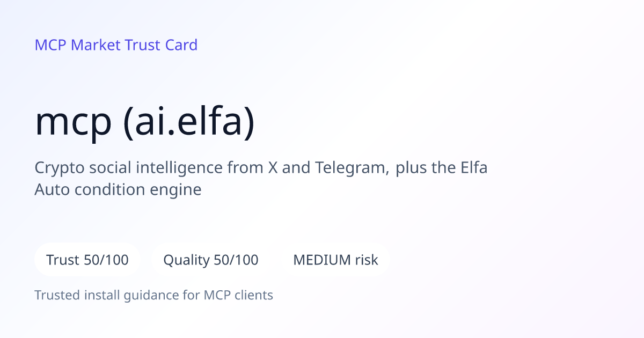Click the 50/100 score in the Trust badge
Image resolution: width=644 pixels, height=338 pixels.
(106, 260)
